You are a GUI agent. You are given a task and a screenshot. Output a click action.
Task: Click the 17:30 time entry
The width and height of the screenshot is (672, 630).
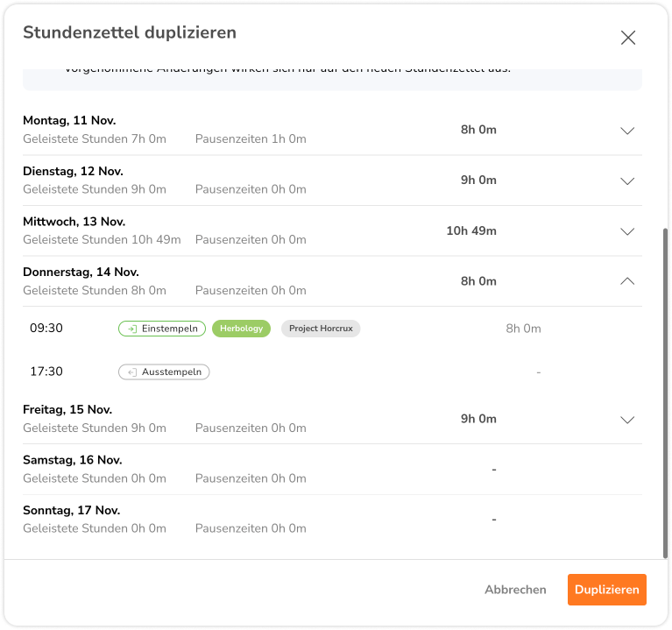click(x=46, y=372)
